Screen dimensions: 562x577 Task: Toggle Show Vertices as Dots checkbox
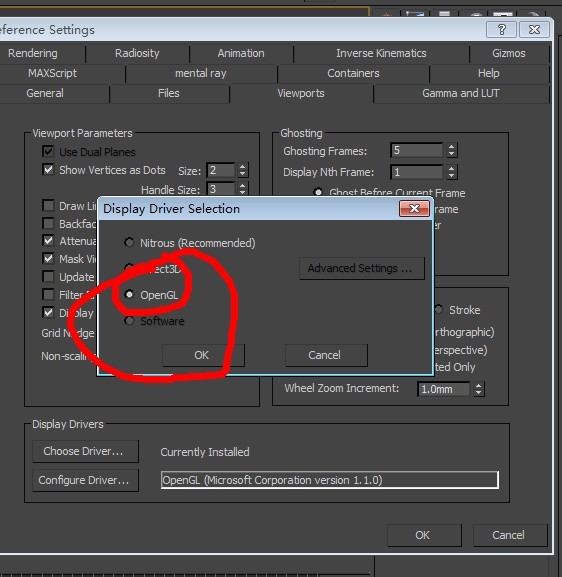pyautogui.click(x=48, y=169)
